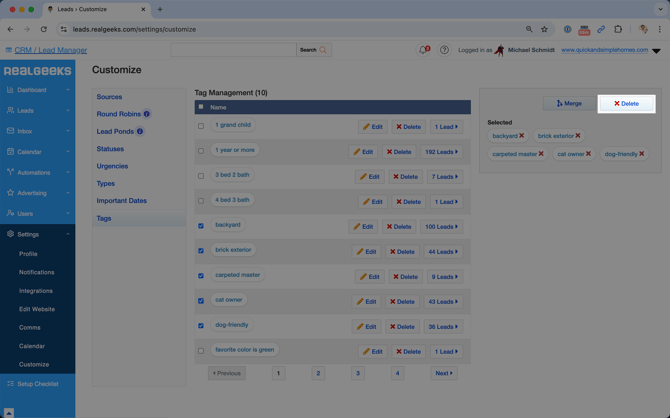
Task: Open 192 Leads dropdown for 1 year or more
Action: pyautogui.click(x=442, y=152)
